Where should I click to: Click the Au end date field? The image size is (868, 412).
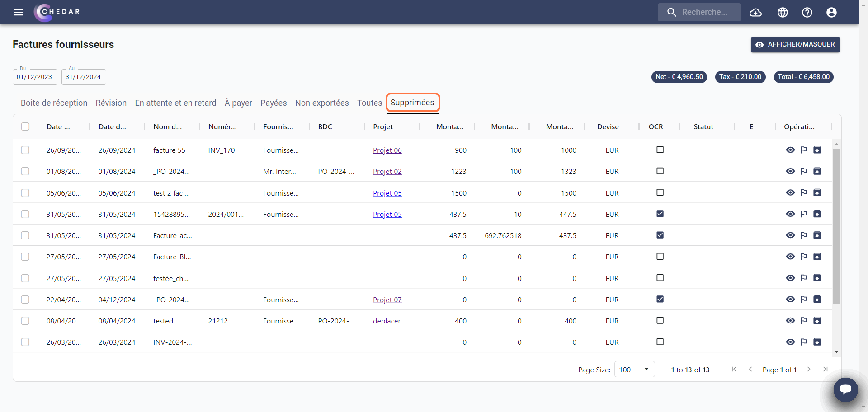click(x=84, y=77)
